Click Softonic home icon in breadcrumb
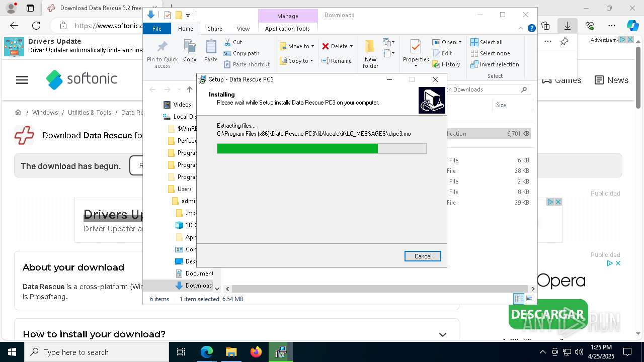This screenshot has width=644, height=362. click(x=18, y=113)
